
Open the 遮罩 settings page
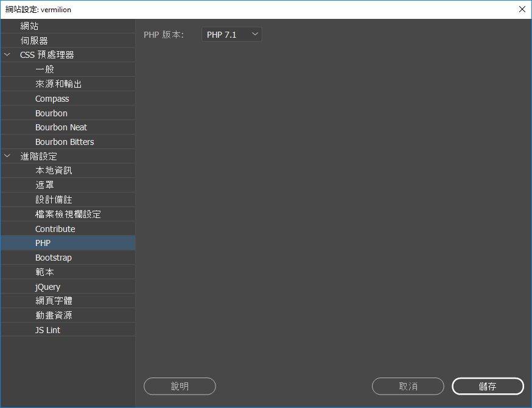tap(45, 185)
